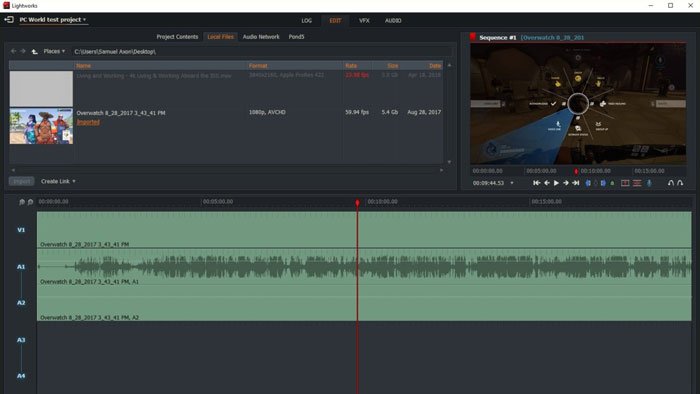Click file list scroll down arrow
Viewport: 700px width, 394px height.
tap(449, 162)
